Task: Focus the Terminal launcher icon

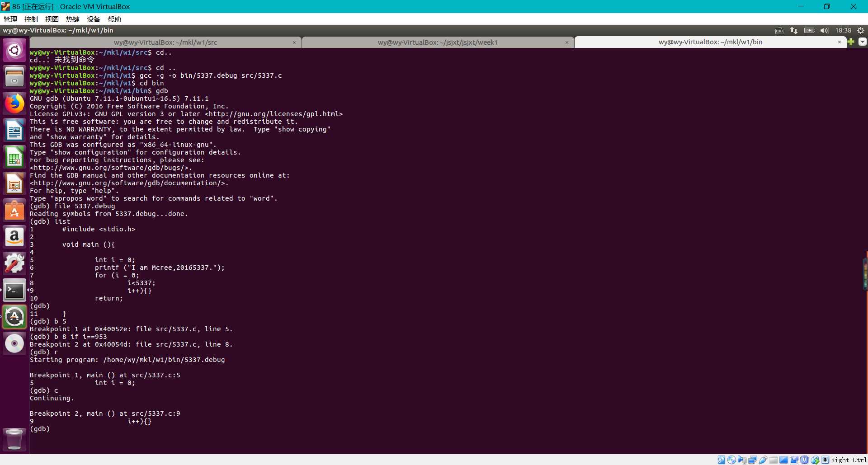Action: pyautogui.click(x=14, y=290)
